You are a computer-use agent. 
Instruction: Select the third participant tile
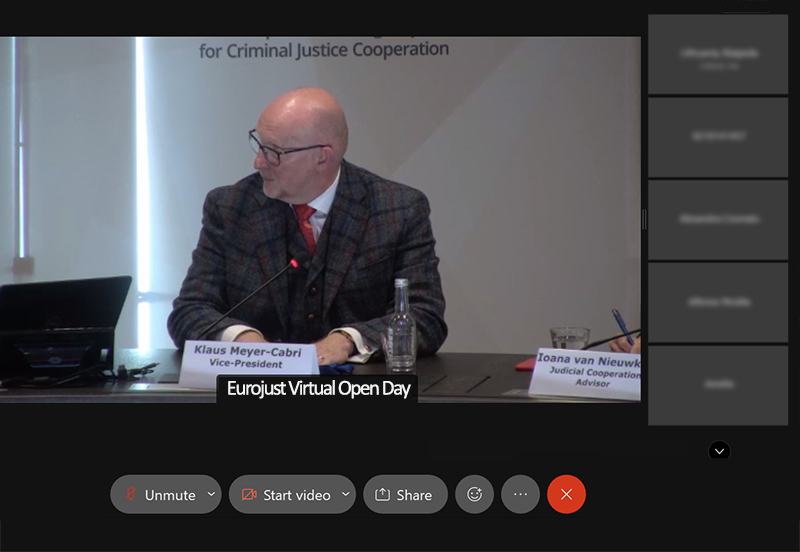click(718, 220)
